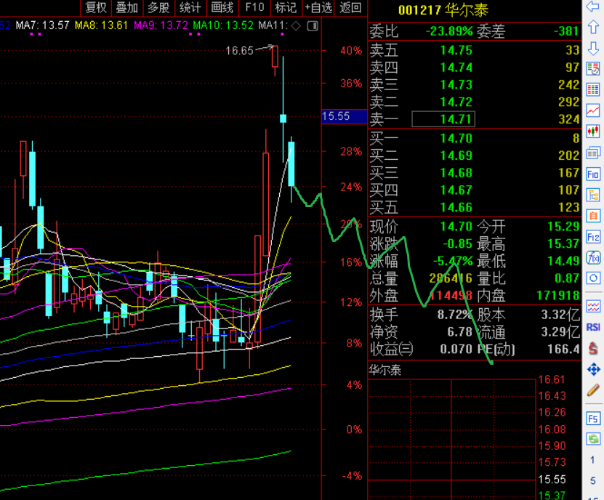Click the 15.55 price marker on the axis
Image resolution: width=604 pixels, height=500 pixels.
[344, 116]
